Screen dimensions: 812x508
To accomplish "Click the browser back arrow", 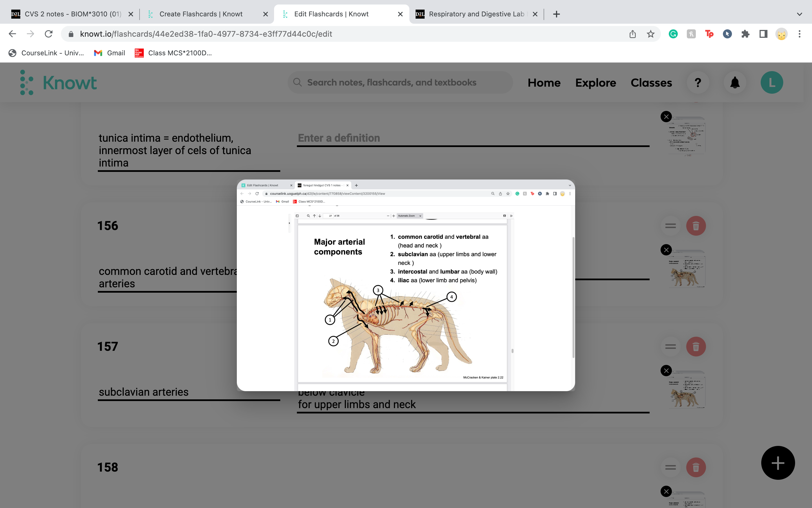I will tap(12, 34).
